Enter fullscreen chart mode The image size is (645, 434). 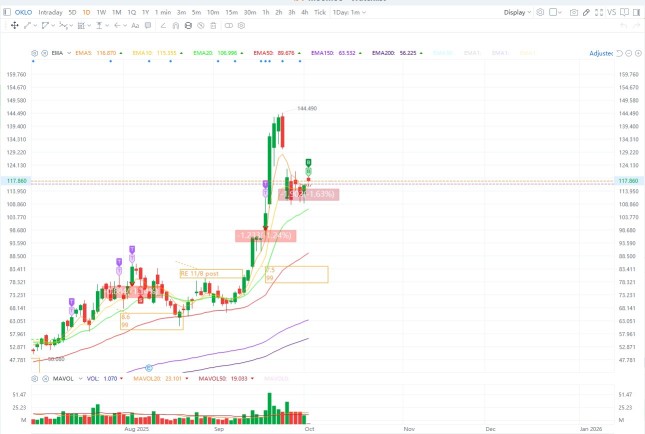(x=599, y=12)
